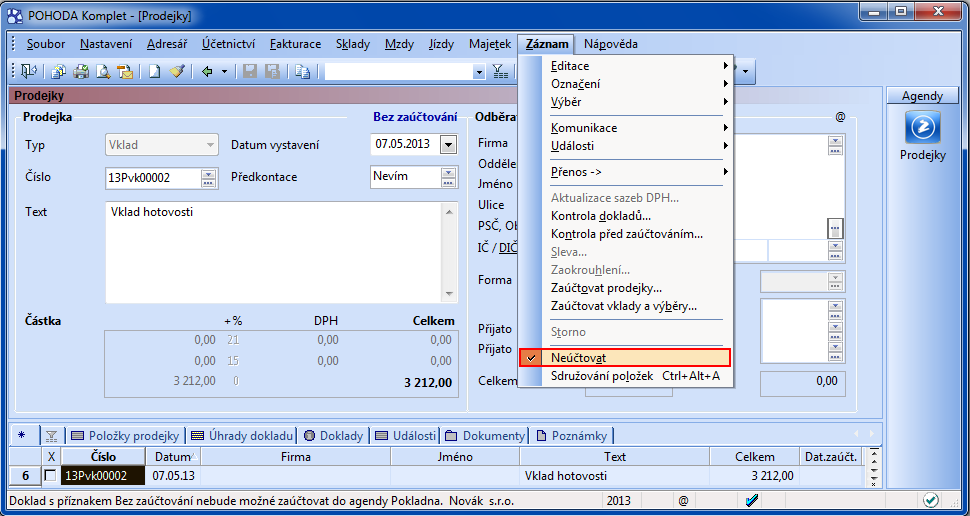Select the asterisk tab in bottom panel
970x516 pixels.
22,435
